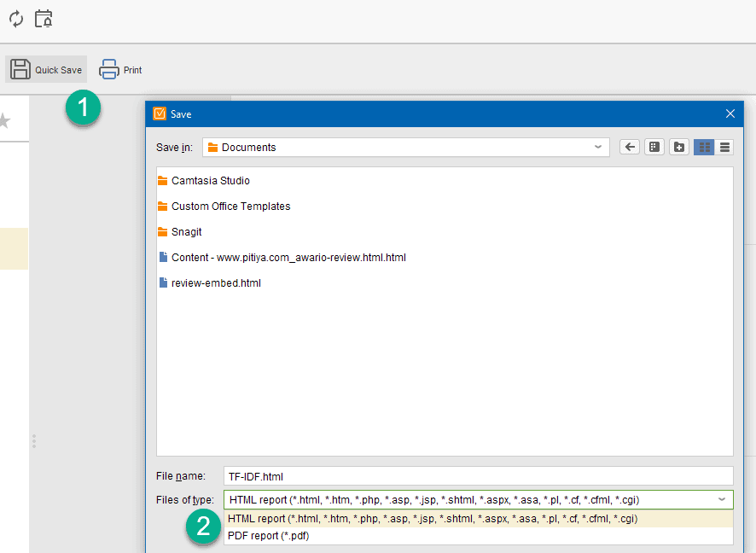
Task: Select the Custom Office Templates folder
Action: point(224,207)
